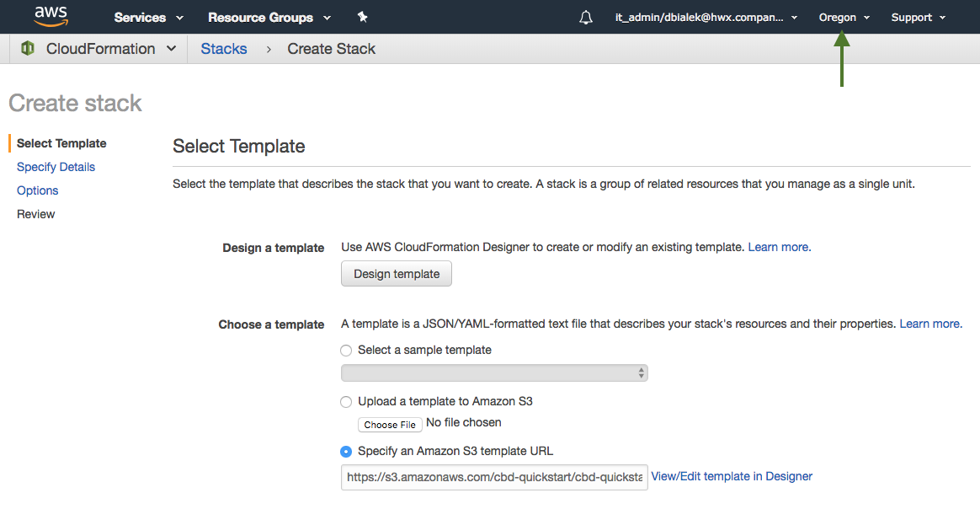The image size is (980, 509).
Task: Open the Oregon region selector
Action: coord(844,18)
